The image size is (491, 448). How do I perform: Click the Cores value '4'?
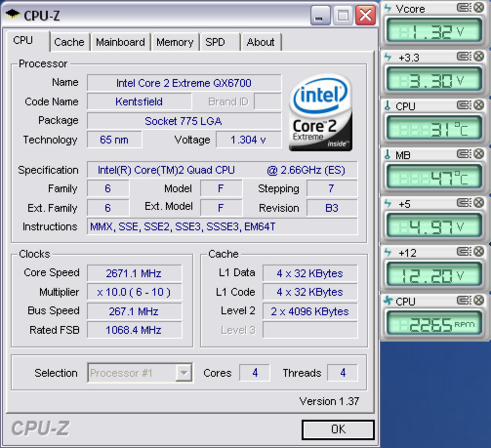coord(255,373)
